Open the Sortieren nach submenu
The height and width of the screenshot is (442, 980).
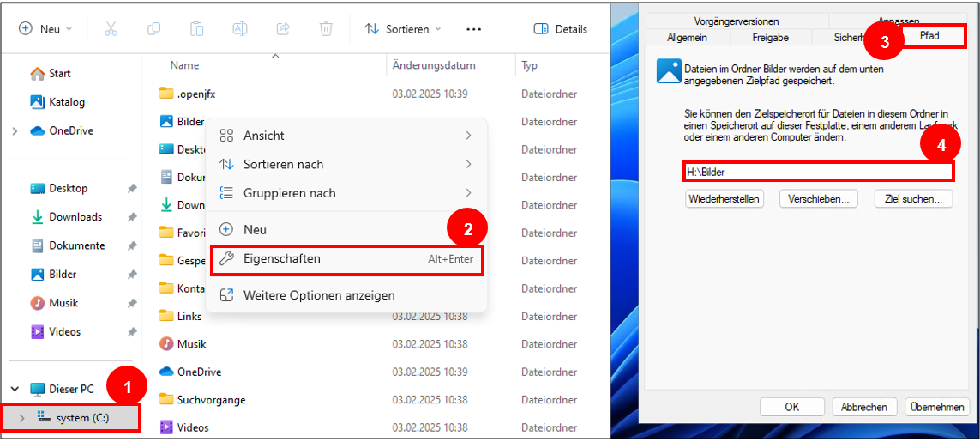click(x=346, y=164)
